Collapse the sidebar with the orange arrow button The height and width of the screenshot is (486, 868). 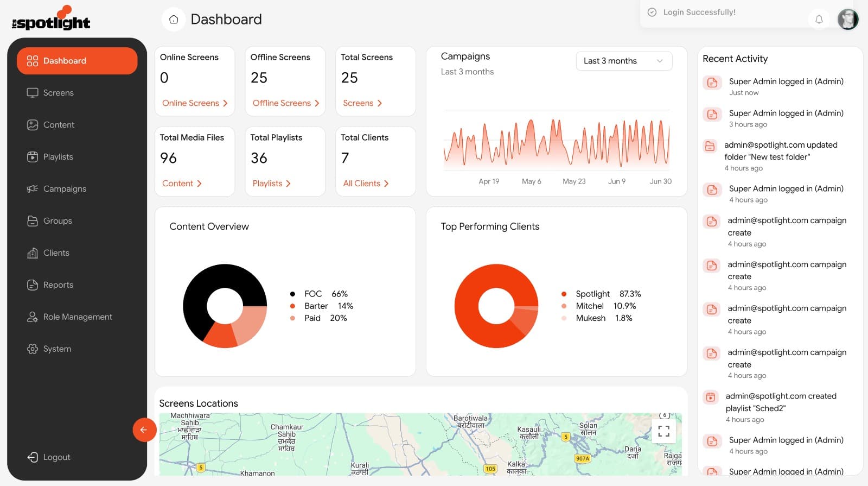point(144,430)
